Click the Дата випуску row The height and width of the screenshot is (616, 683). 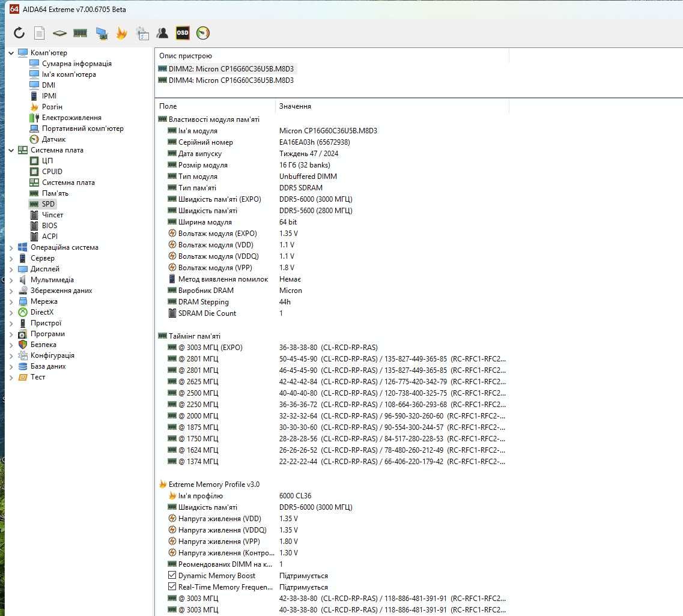(x=332, y=154)
